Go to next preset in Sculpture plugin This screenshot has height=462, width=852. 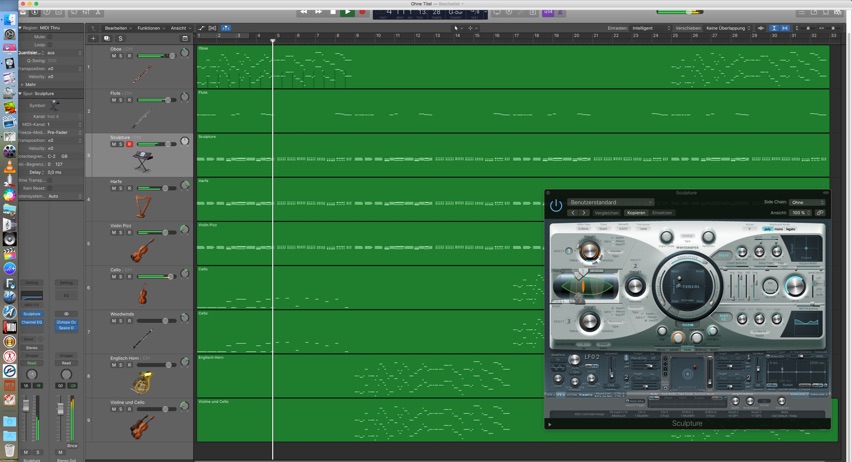coord(584,213)
